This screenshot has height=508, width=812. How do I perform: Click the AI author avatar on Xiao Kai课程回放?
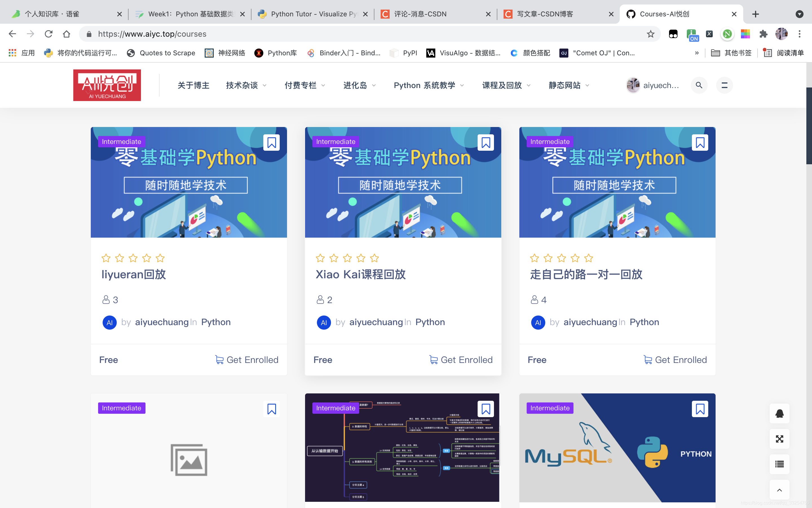tap(324, 323)
